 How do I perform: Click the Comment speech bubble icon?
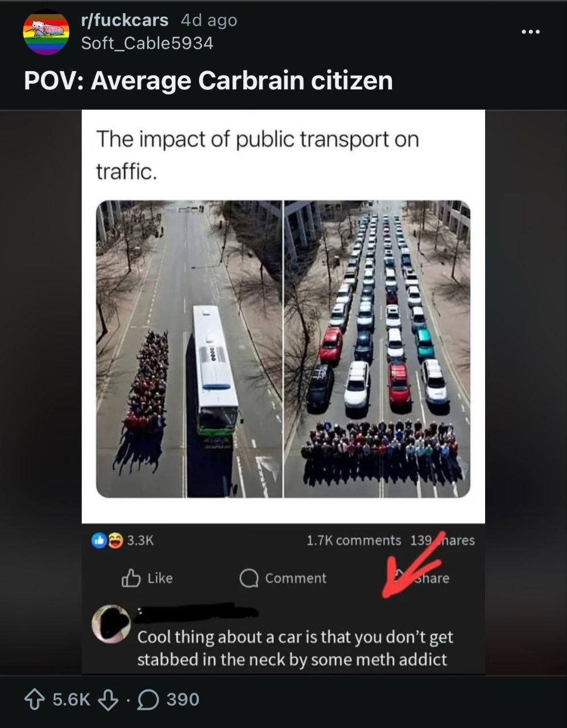tap(249, 578)
